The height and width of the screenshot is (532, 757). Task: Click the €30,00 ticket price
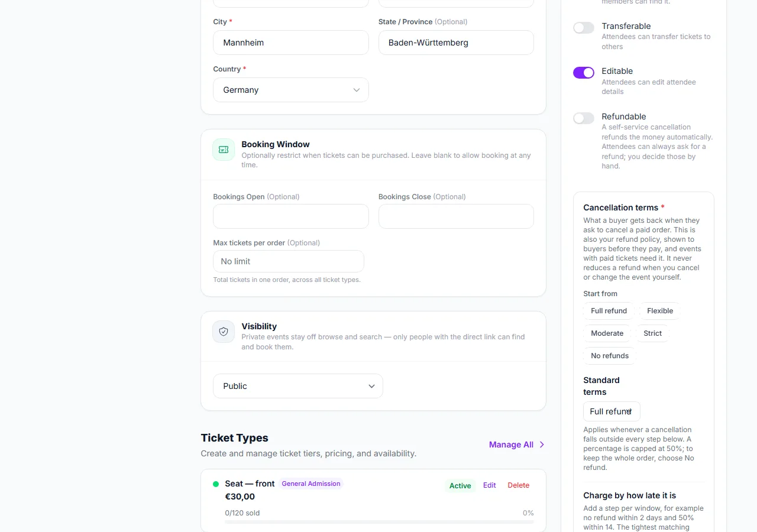click(x=240, y=497)
